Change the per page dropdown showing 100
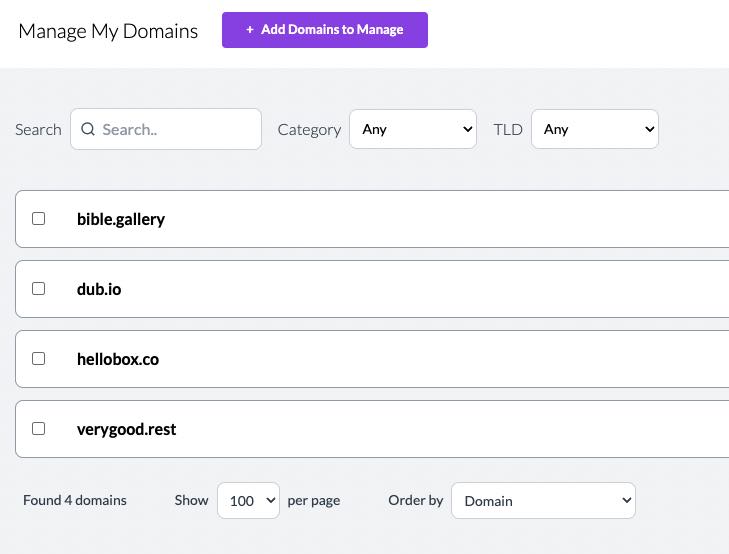This screenshot has height=554, width=729. 248,501
